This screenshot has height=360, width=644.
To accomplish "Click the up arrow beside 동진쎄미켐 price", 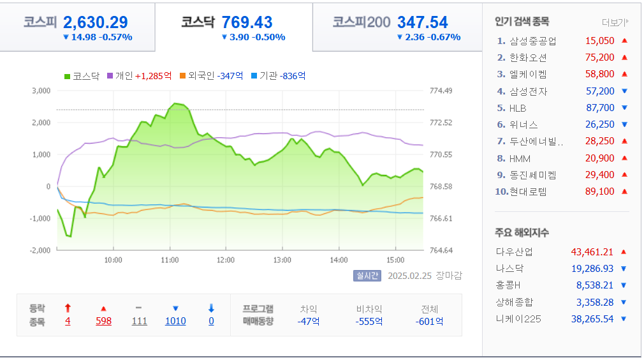I will tap(624, 175).
